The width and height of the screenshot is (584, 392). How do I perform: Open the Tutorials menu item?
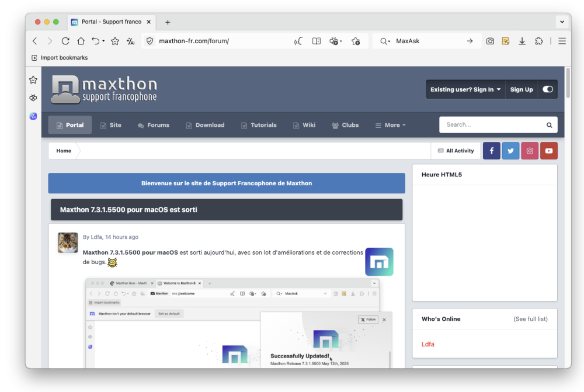[x=259, y=125]
